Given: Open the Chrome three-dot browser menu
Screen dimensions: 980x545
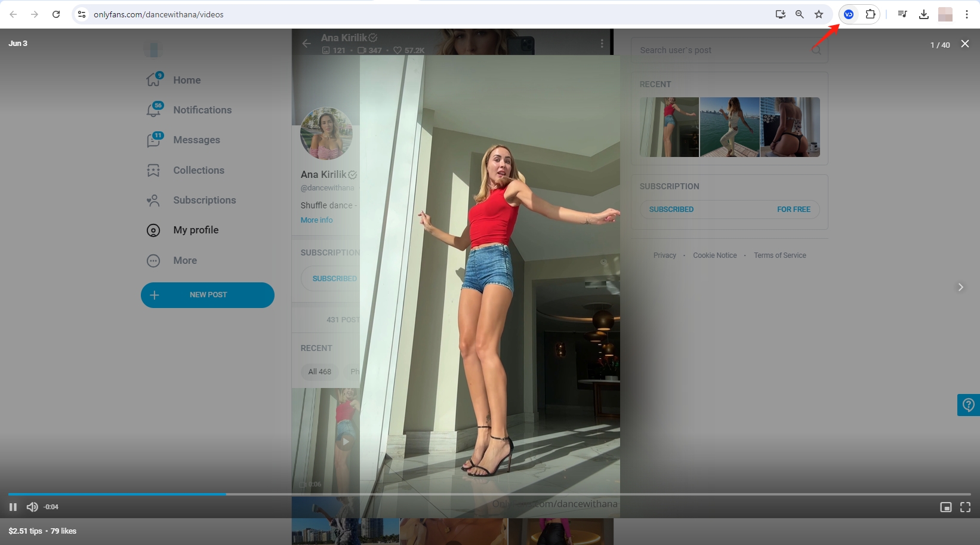Looking at the screenshot, I should point(967,14).
